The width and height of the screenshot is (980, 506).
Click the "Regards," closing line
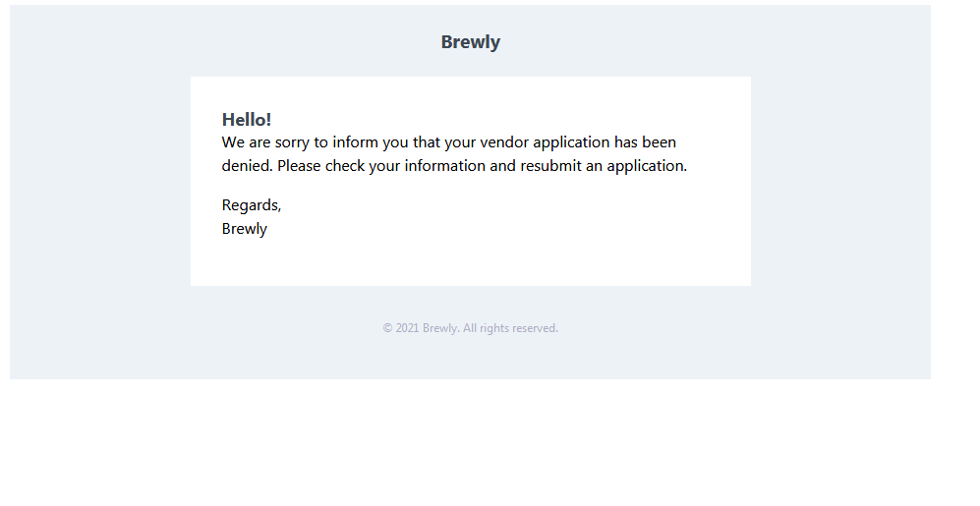point(252,205)
